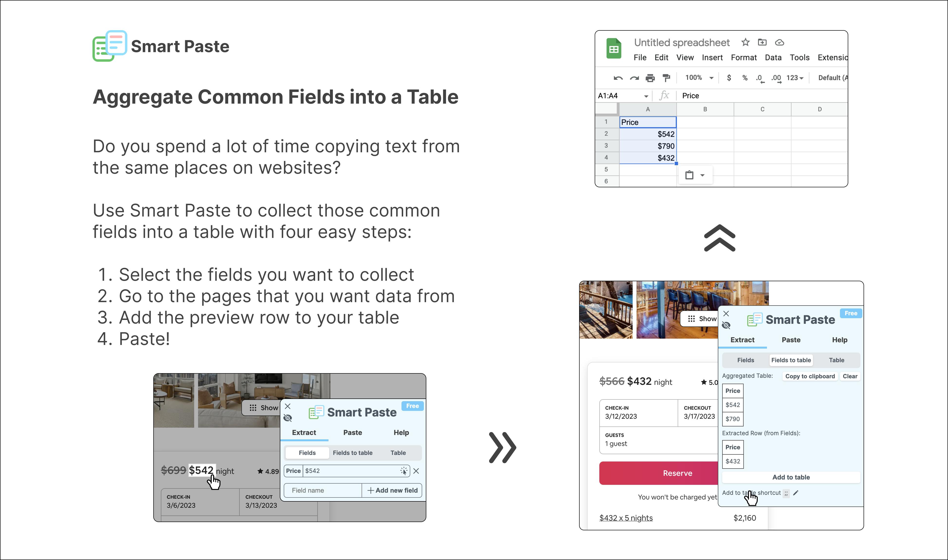Click the formula bar showing Price

pyautogui.click(x=762, y=96)
